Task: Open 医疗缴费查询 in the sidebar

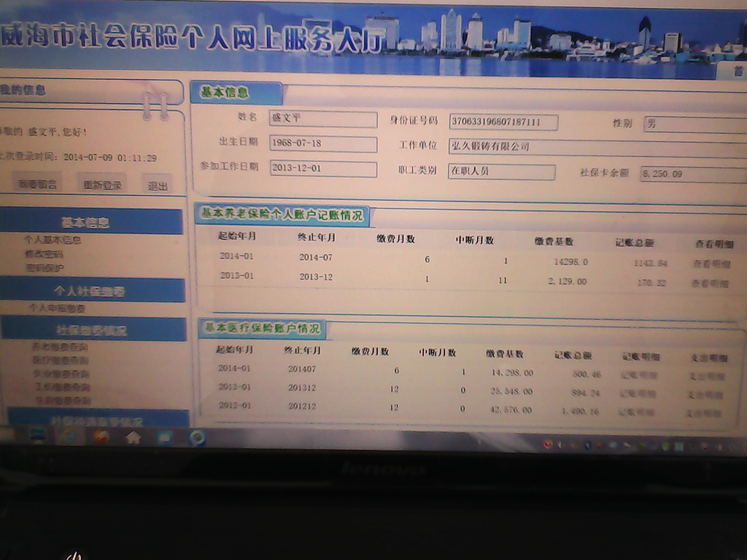Action: [x=61, y=360]
